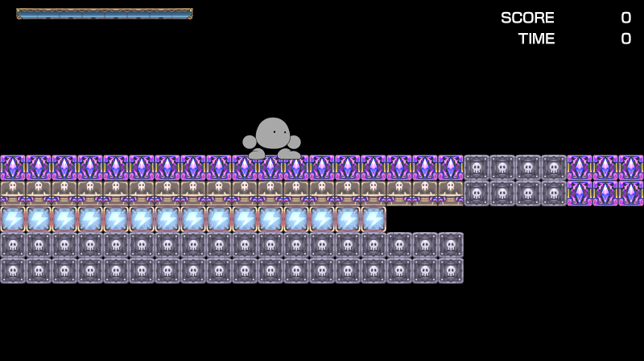Click the score value 0 beside SCORE

[x=626, y=18]
